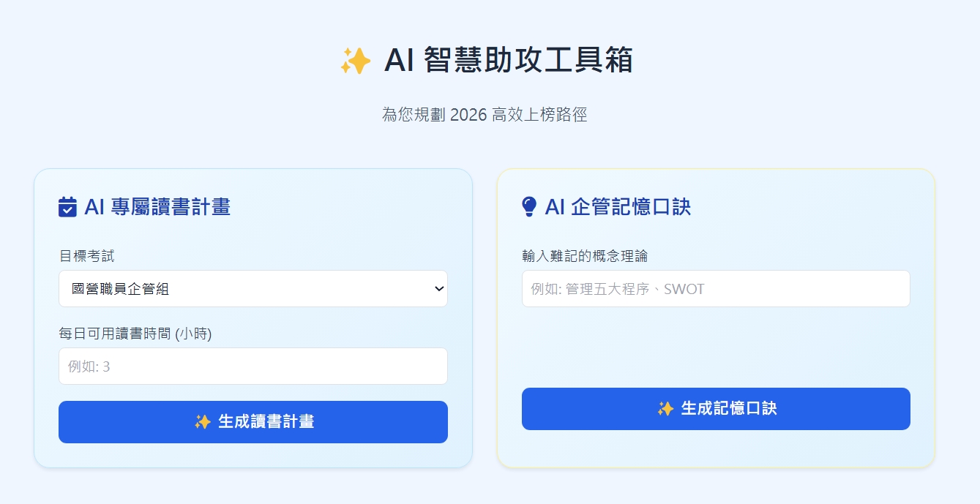Screen dimensions: 980x504
Task: Focus the 管理五大程序、SWOT concept input field
Action: (715, 289)
